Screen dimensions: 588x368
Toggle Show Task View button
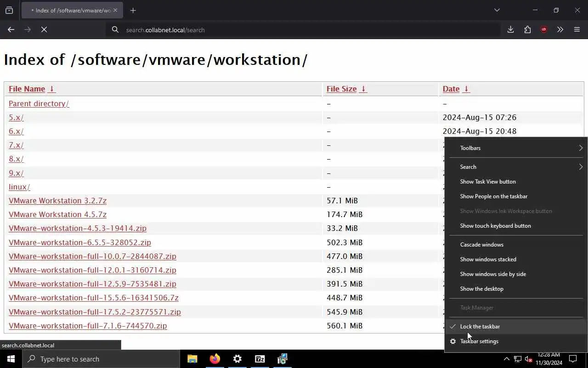click(516, 182)
